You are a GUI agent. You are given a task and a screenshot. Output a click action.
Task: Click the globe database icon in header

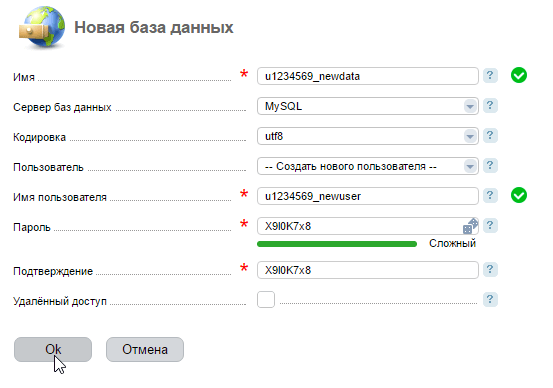tap(42, 27)
